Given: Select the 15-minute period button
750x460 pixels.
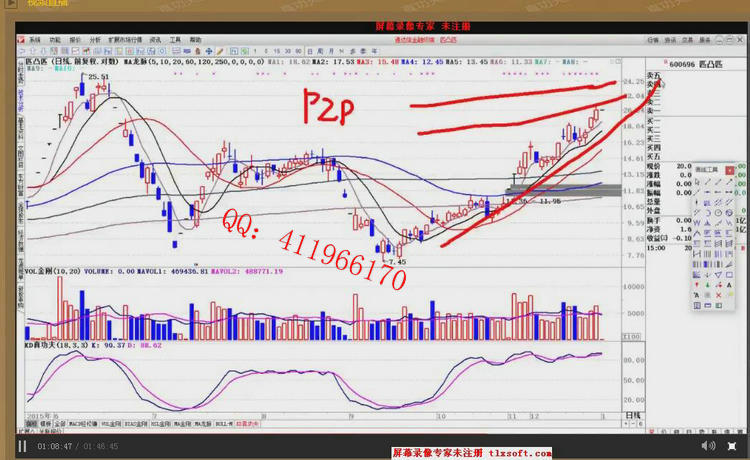Looking at the screenshot, I should tap(276, 51).
